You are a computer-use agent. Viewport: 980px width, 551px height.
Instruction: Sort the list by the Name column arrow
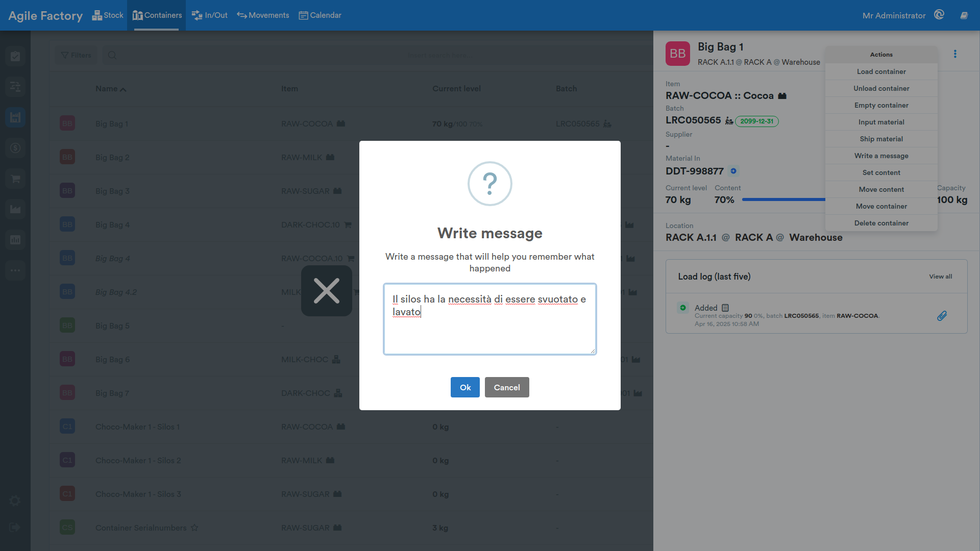click(123, 89)
